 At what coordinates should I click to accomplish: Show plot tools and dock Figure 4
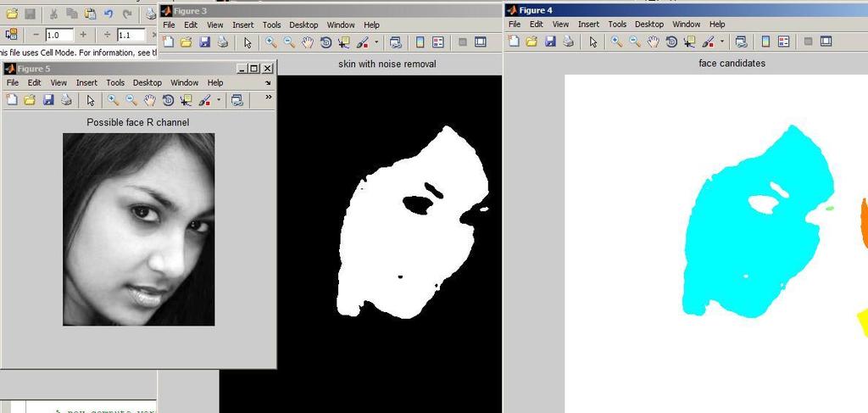coord(826,41)
